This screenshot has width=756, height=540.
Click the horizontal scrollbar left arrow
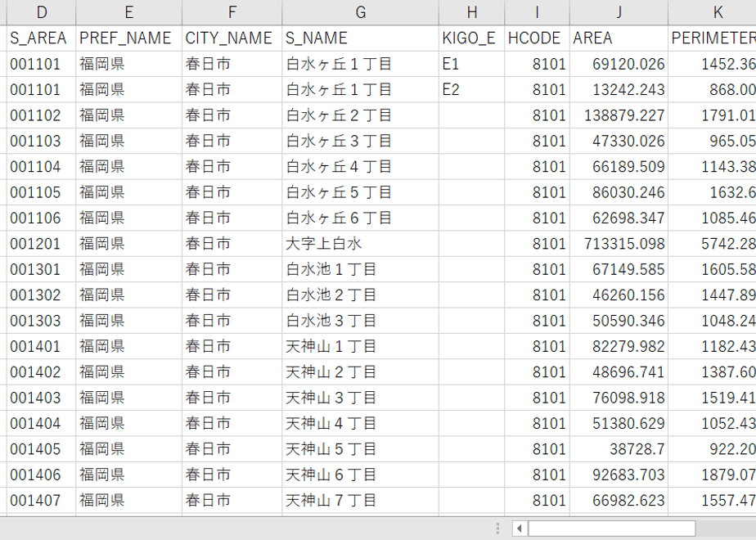pos(520,529)
